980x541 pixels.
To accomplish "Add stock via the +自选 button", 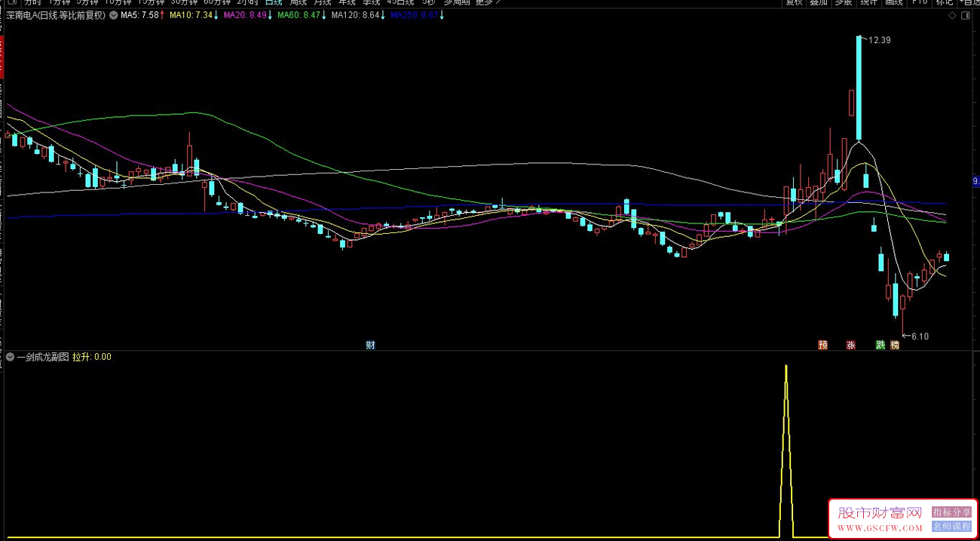I will 969,2.
